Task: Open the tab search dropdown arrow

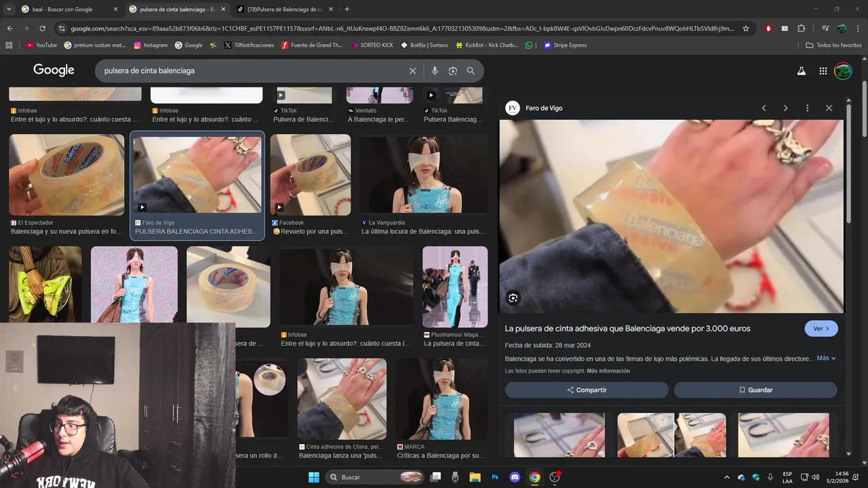Action: coord(9,9)
